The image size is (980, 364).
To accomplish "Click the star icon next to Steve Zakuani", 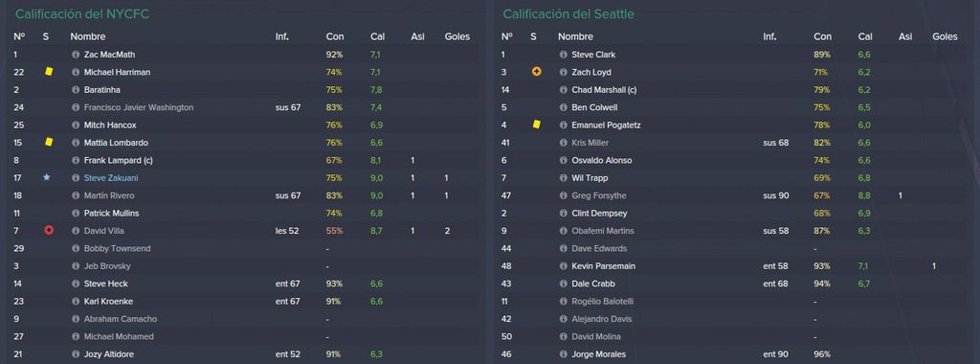I will (x=46, y=177).
